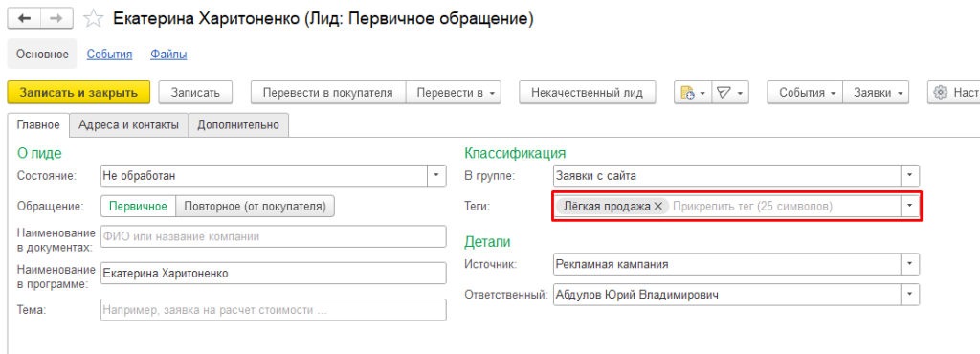The image size is (980, 354).
Task: Expand the События toolbar dropdown
Action: (805, 93)
